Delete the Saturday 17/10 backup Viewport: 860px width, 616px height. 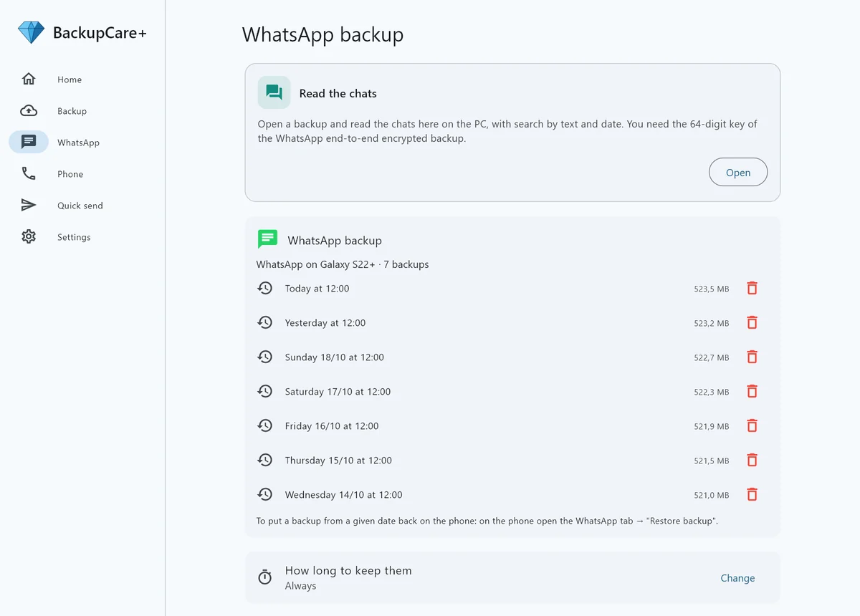[x=752, y=391]
